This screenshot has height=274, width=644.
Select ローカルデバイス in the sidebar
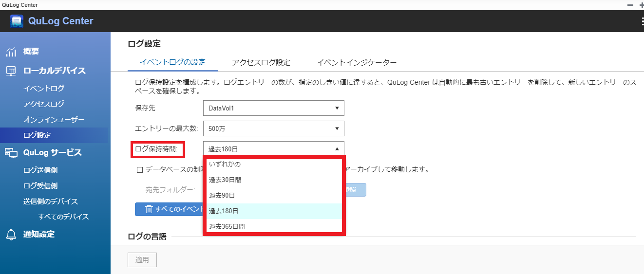tap(55, 71)
